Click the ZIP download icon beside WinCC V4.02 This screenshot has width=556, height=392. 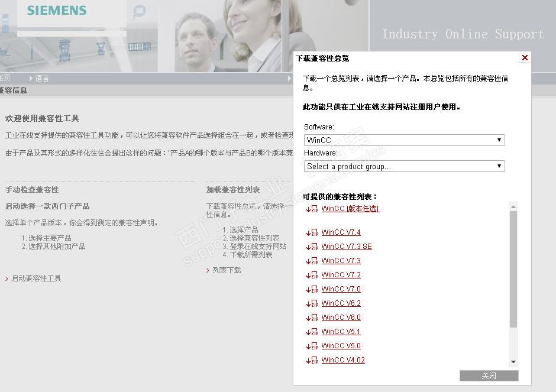coord(312,361)
